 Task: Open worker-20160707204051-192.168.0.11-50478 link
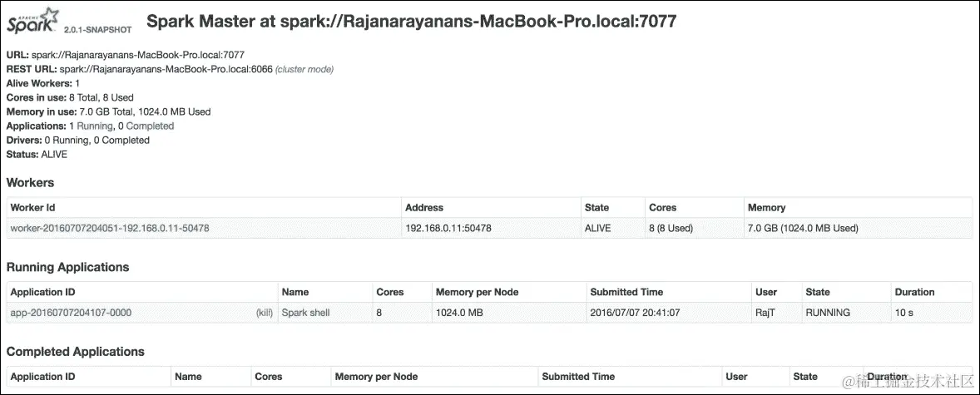click(x=110, y=228)
